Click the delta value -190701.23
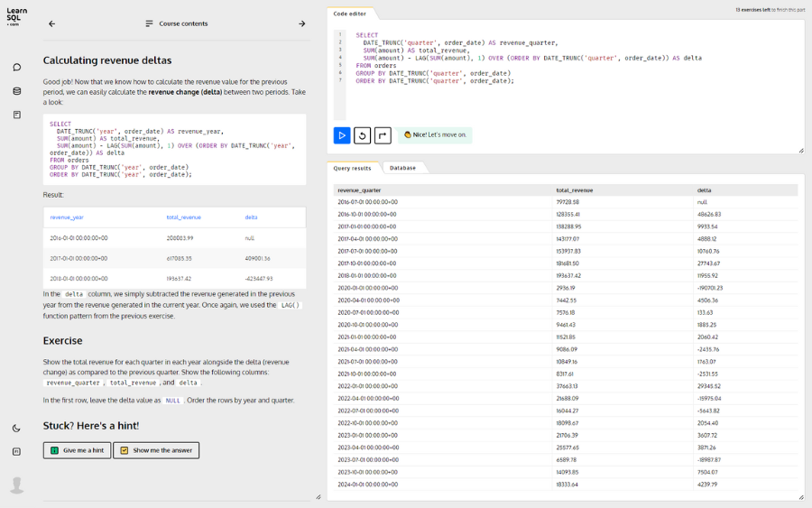Screen dimensions: 812x508 (x=710, y=289)
